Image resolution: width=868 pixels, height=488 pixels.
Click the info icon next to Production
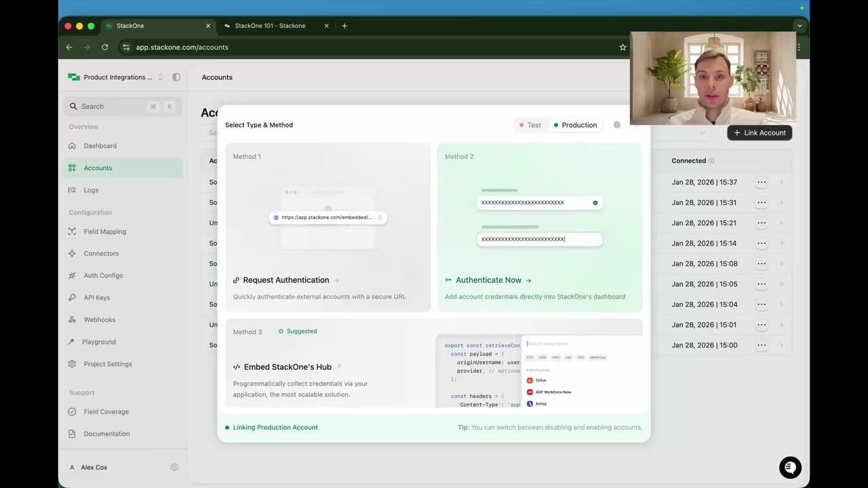click(x=616, y=125)
